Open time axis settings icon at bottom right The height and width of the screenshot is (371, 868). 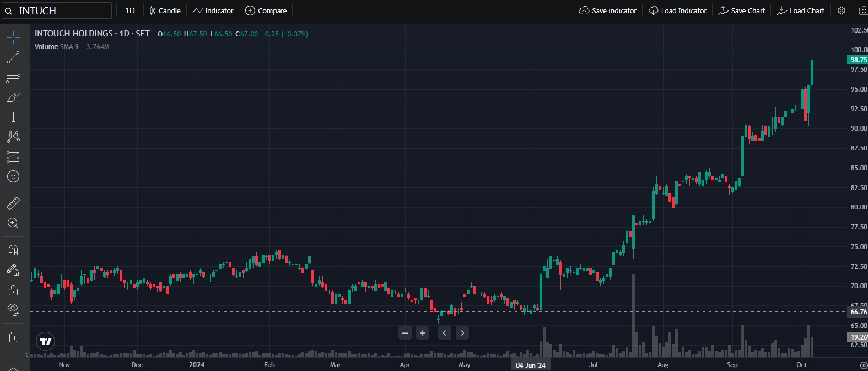tap(864, 365)
